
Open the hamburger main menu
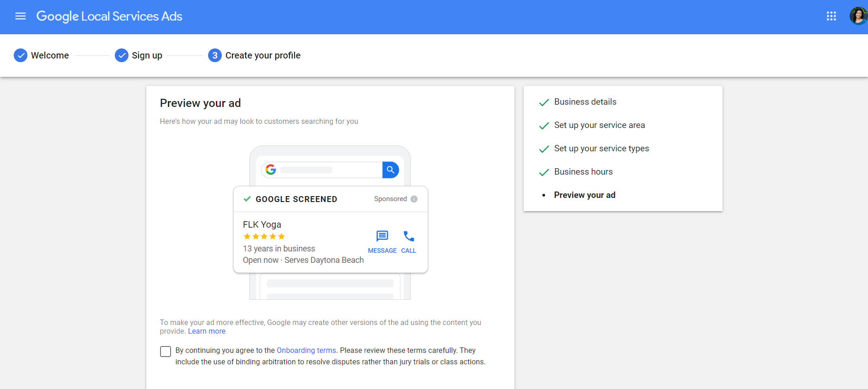pyautogui.click(x=21, y=16)
